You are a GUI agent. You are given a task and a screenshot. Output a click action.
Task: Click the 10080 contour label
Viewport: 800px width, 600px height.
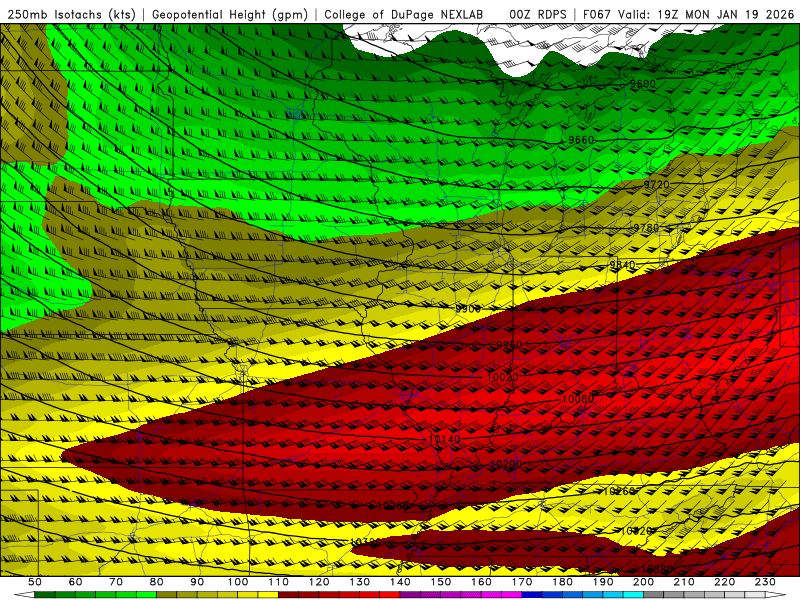click(x=578, y=399)
